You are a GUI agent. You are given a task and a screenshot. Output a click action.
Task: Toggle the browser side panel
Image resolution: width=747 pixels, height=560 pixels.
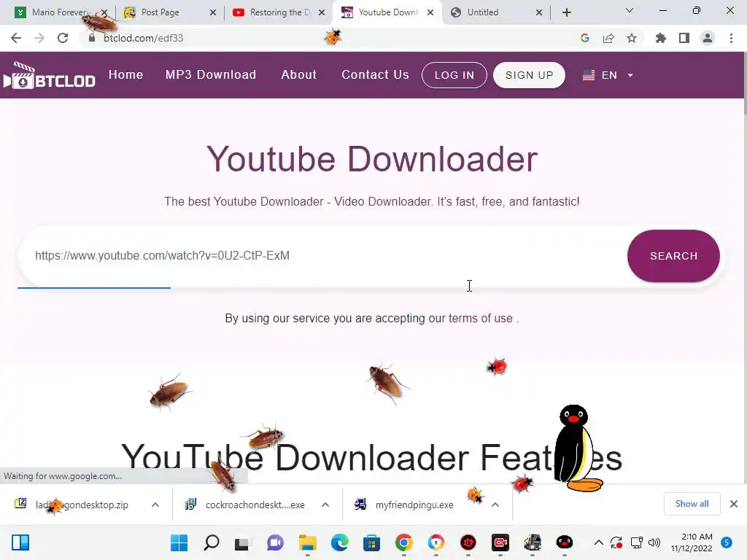click(x=684, y=38)
